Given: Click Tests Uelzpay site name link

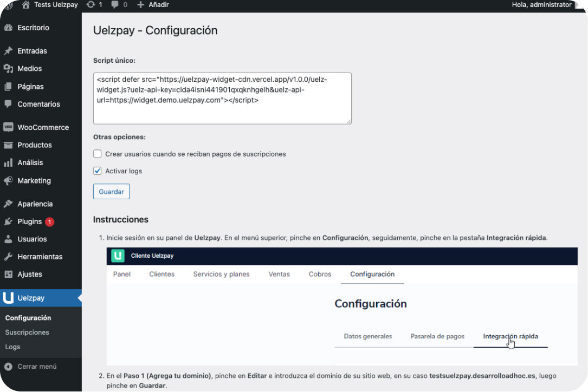Looking at the screenshot, I should pyautogui.click(x=56, y=5).
